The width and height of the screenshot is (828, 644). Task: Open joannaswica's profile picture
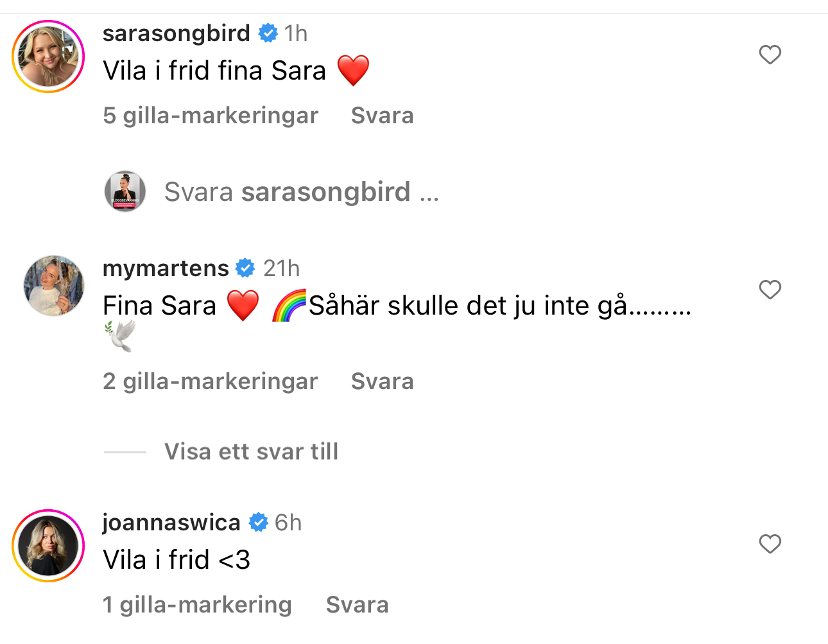pyautogui.click(x=48, y=546)
